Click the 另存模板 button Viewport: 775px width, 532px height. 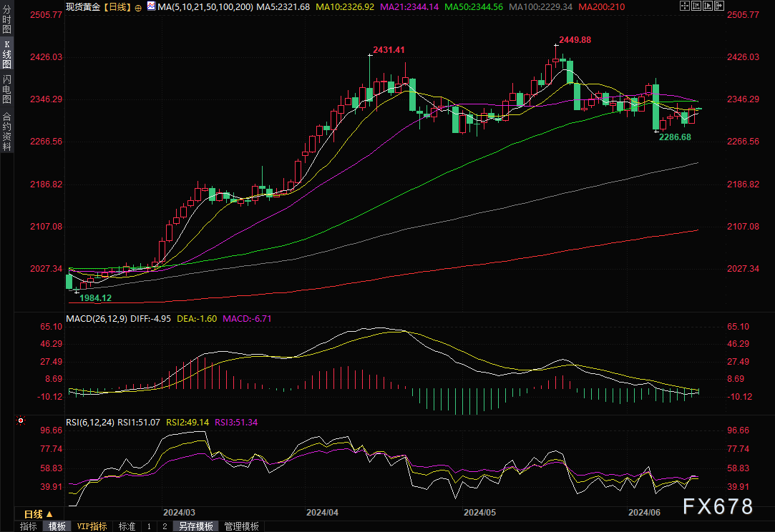(x=195, y=526)
